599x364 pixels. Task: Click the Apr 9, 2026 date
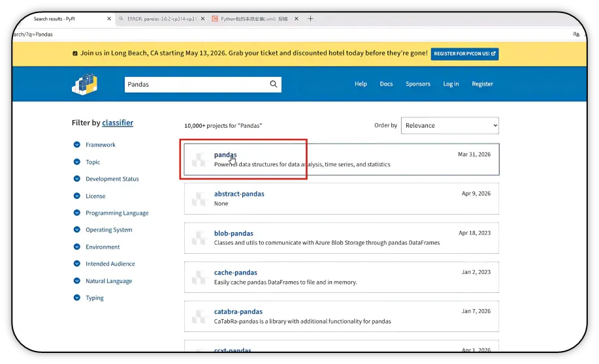pyautogui.click(x=476, y=194)
